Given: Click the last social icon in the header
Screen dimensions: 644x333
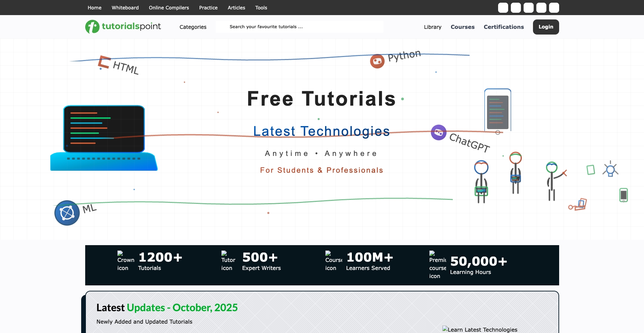Looking at the screenshot, I should click(554, 7).
